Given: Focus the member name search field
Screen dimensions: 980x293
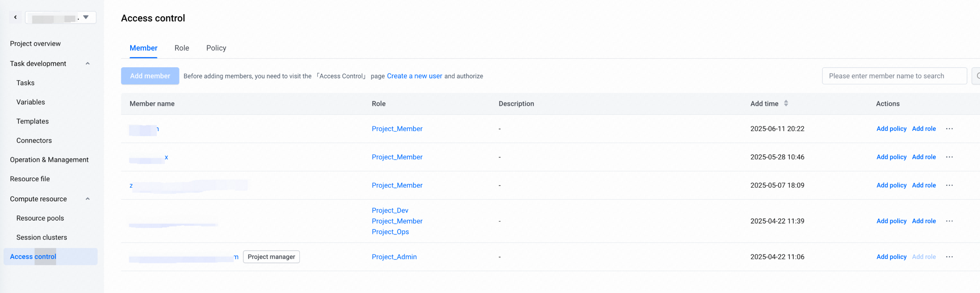Looking at the screenshot, I should click(894, 76).
